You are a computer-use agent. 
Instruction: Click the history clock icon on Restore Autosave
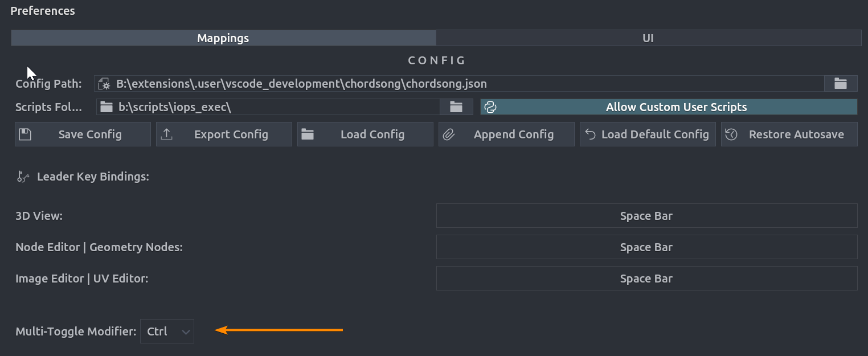coord(731,134)
